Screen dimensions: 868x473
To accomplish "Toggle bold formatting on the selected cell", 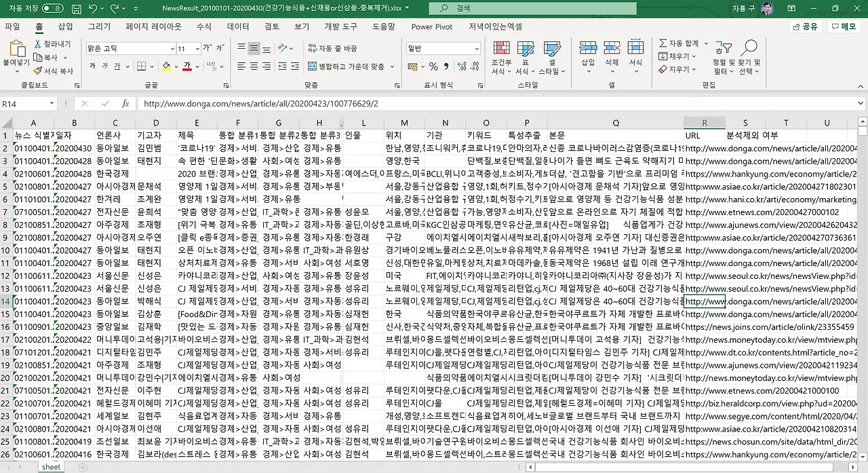I will pos(92,65).
